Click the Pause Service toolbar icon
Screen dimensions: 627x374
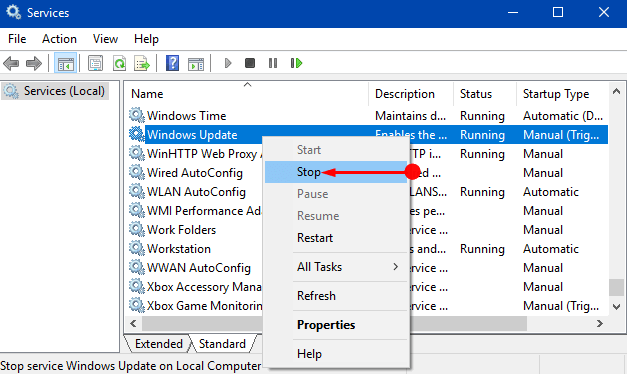click(273, 63)
